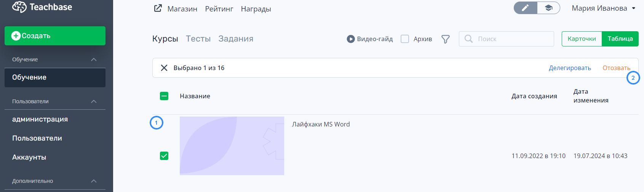The width and height of the screenshot is (644, 192).
Task: Open the Награды page
Action: click(256, 9)
